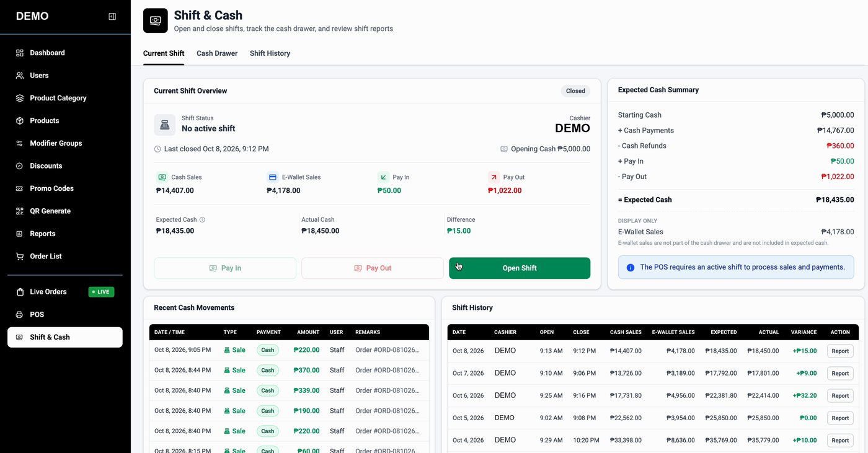Screen dimensions: 868x453
Task: Open Report for Oct 8, 2026 shift
Action: [840, 351]
